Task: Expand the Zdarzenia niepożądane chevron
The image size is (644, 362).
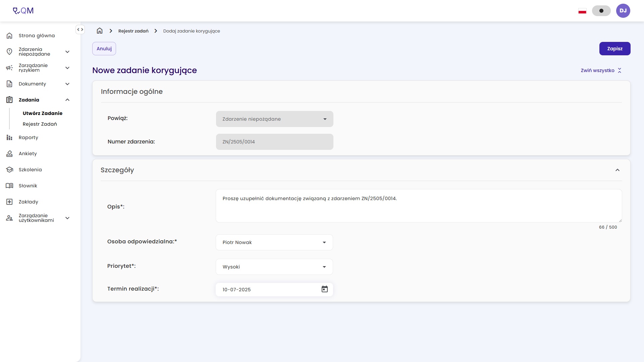Action: click(67, 52)
